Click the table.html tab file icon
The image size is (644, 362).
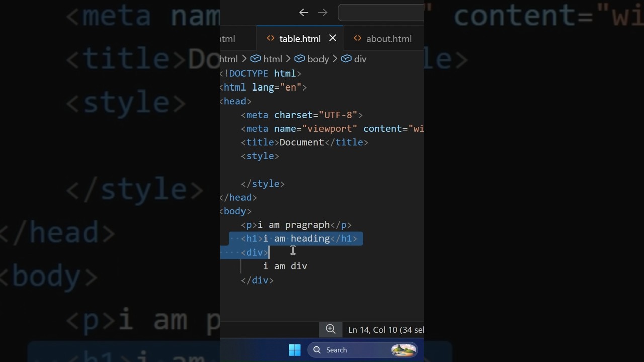[271, 39]
